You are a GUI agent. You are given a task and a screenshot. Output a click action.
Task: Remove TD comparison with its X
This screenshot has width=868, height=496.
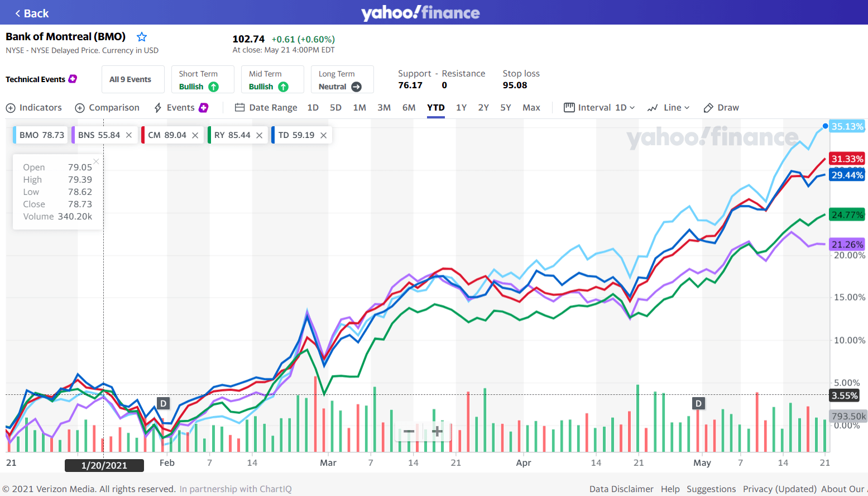(323, 135)
